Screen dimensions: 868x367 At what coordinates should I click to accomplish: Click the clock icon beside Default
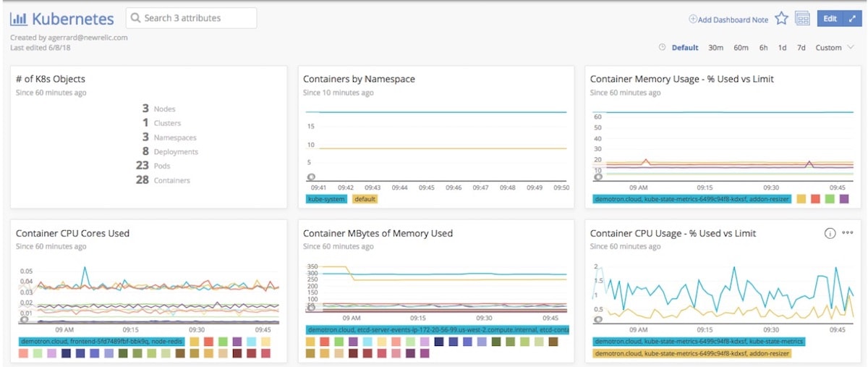(x=662, y=48)
